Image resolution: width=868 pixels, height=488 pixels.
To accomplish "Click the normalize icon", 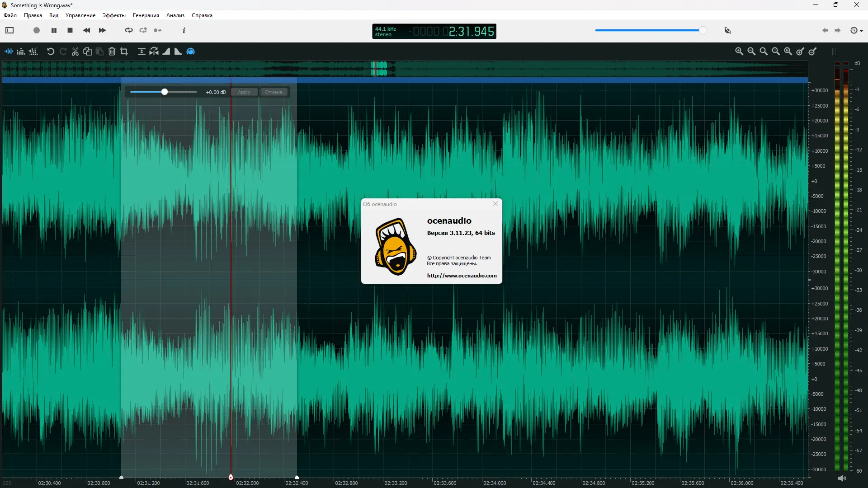I will tap(142, 52).
